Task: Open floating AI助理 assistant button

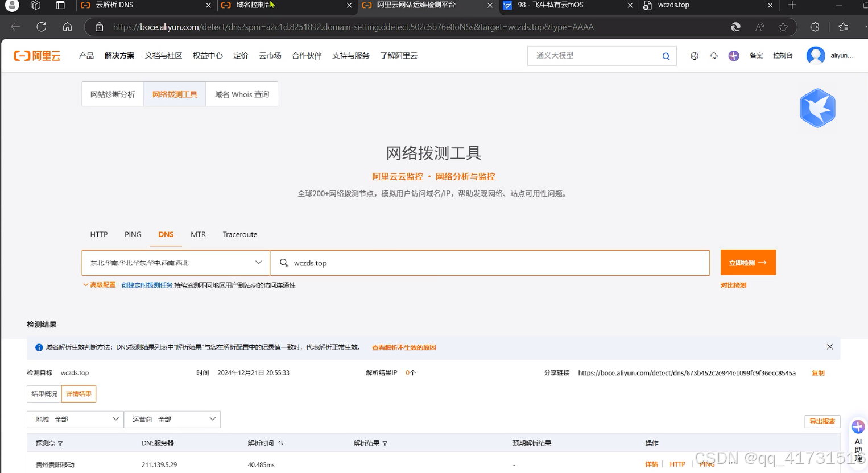Action: [858, 441]
